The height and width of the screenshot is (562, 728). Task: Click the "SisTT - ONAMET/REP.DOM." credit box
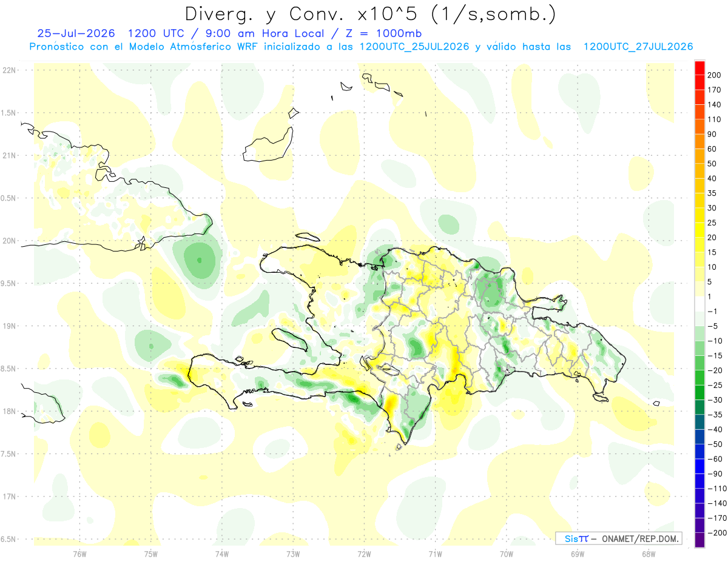coord(618,538)
